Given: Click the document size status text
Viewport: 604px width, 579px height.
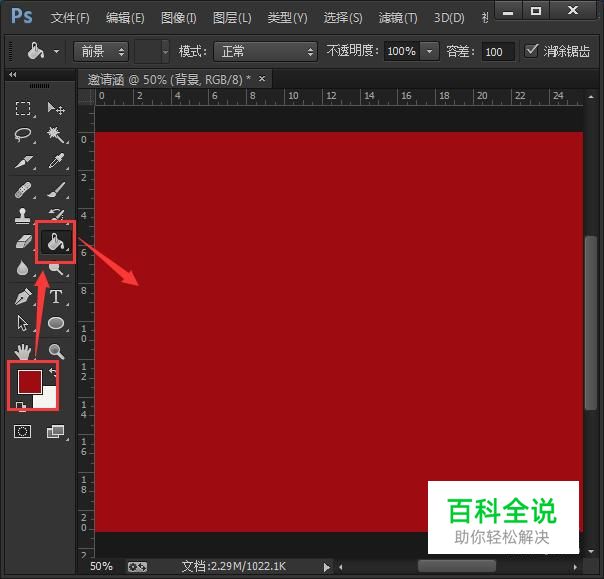Looking at the screenshot, I should [x=233, y=566].
